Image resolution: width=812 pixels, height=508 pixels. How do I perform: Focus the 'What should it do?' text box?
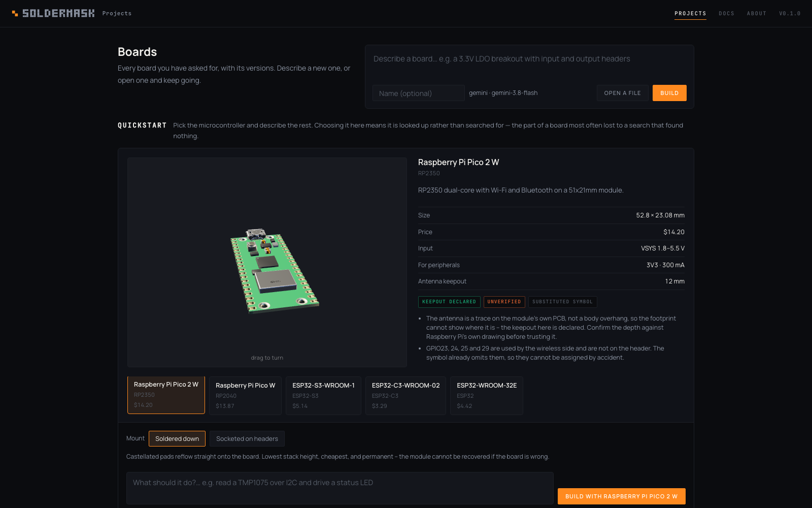coord(340,488)
